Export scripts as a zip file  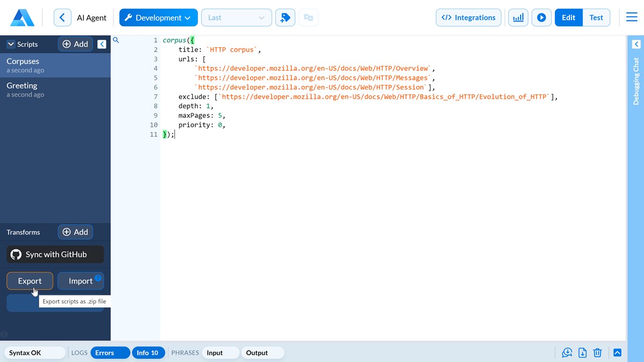30,280
